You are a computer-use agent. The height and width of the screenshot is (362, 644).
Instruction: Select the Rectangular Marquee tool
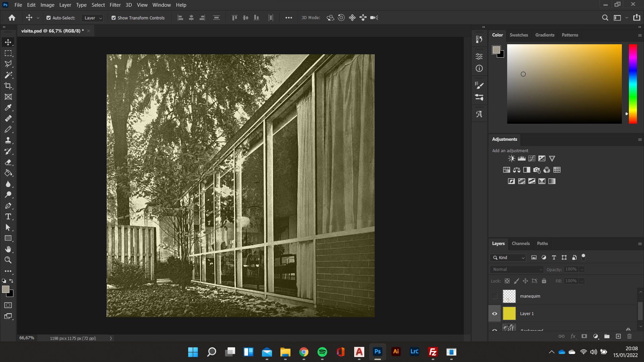coord(8,53)
